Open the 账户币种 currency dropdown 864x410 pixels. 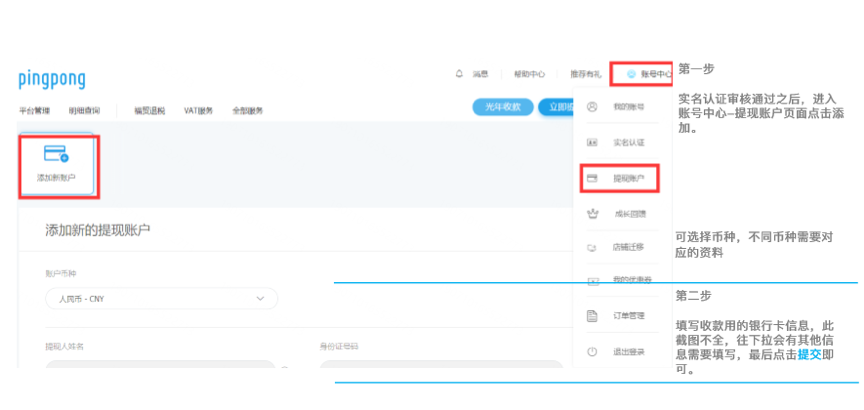point(161,299)
